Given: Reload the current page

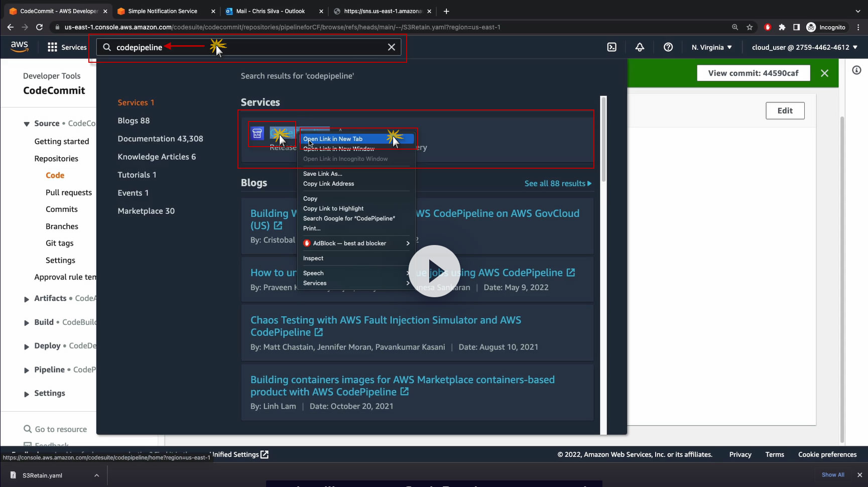Looking at the screenshot, I should [x=39, y=27].
